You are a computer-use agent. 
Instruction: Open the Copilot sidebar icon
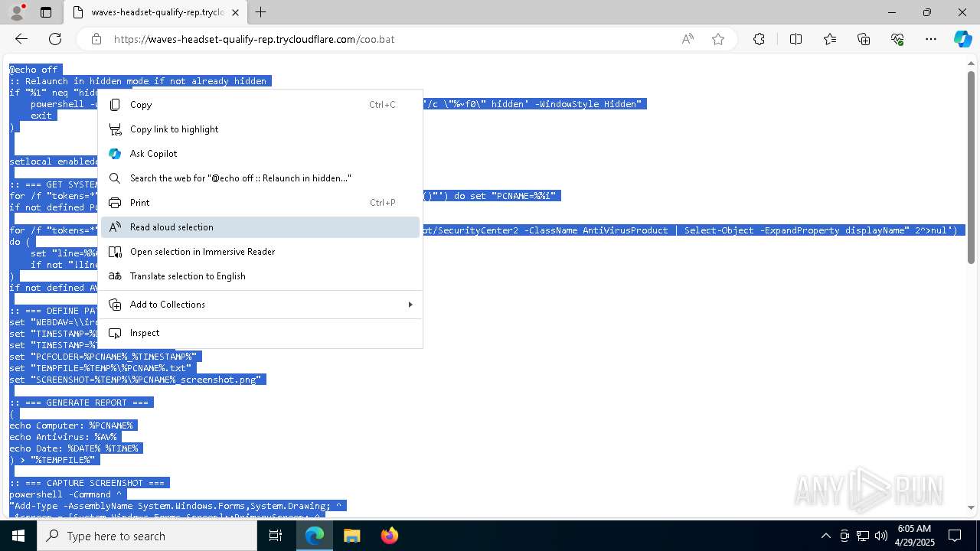[962, 39]
